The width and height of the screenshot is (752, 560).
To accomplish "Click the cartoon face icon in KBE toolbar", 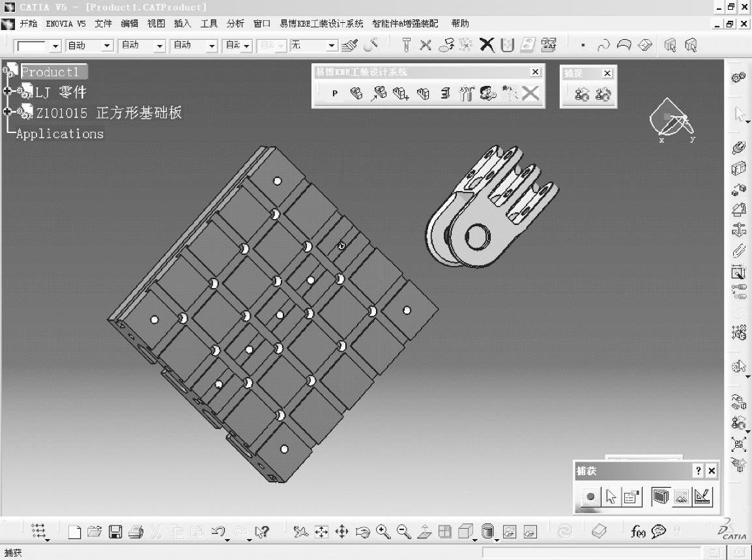I will coord(487,93).
